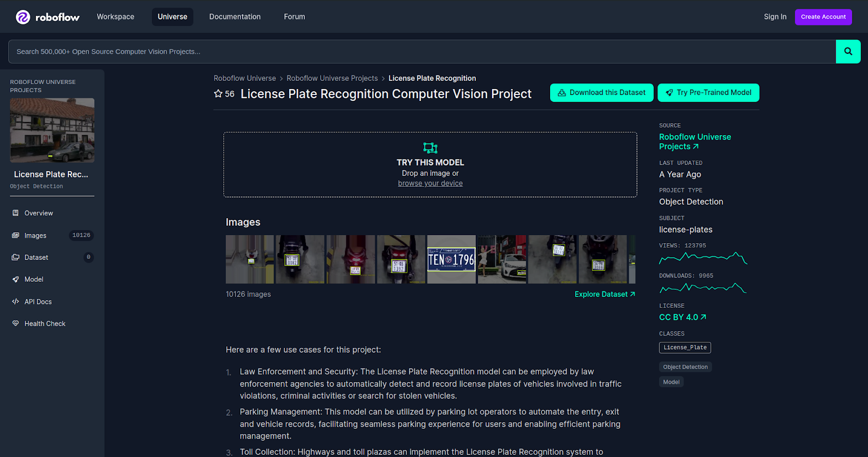Open the sidebar project thumbnail with house and car
Screen dimensions: 868x457
[52, 130]
